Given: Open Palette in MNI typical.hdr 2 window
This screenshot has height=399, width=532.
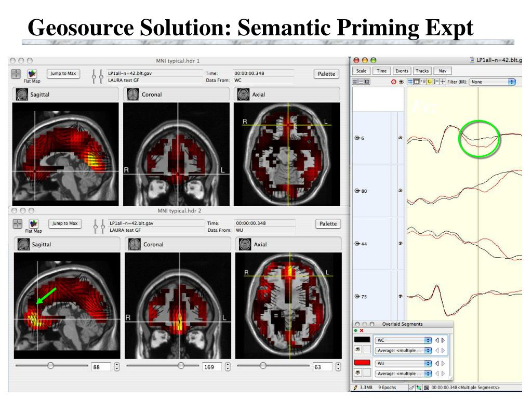Looking at the screenshot, I should 328,224.
